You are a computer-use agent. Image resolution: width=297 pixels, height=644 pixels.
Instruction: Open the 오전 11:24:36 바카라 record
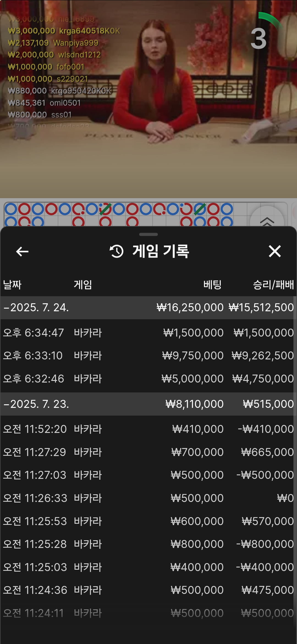click(x=148, y=590)
